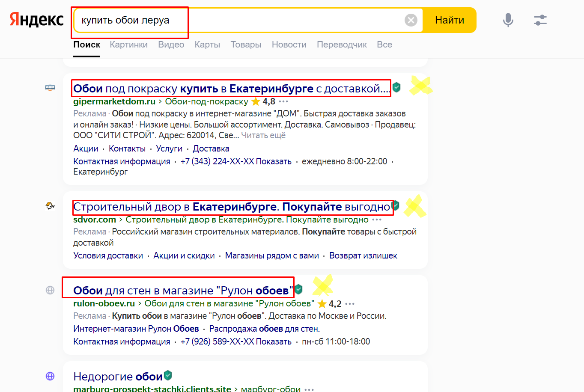Open Возврат излишек sitelink

click(363, 255)
